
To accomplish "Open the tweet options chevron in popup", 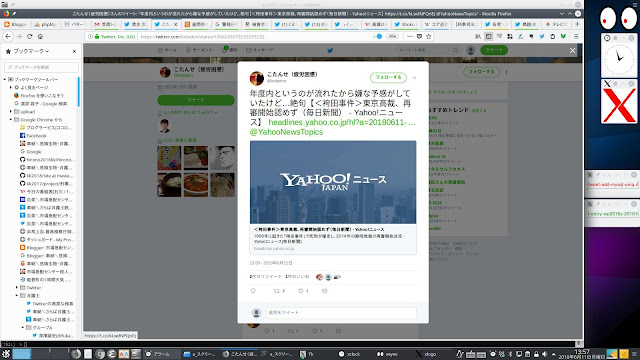I will [x=414, y=78].
